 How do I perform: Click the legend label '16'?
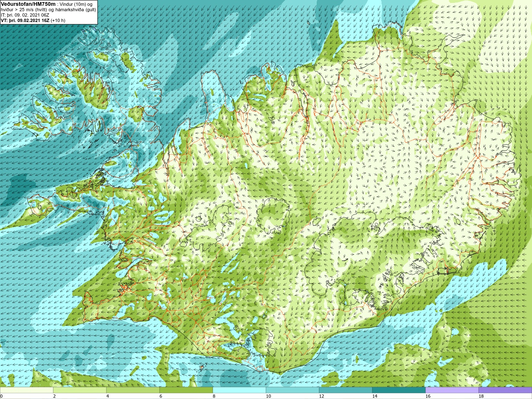[x=428, y=396]
